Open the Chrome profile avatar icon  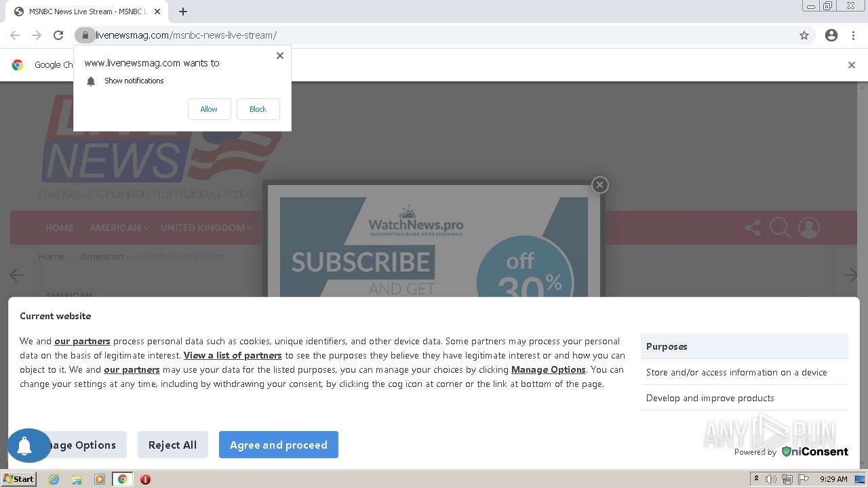click(x=831, y=35)
